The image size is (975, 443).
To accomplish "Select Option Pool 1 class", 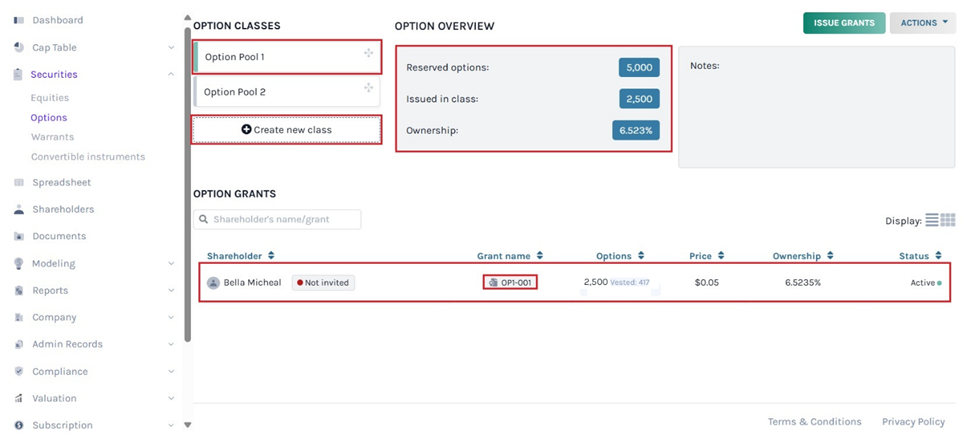I will [x=287, y=57].
